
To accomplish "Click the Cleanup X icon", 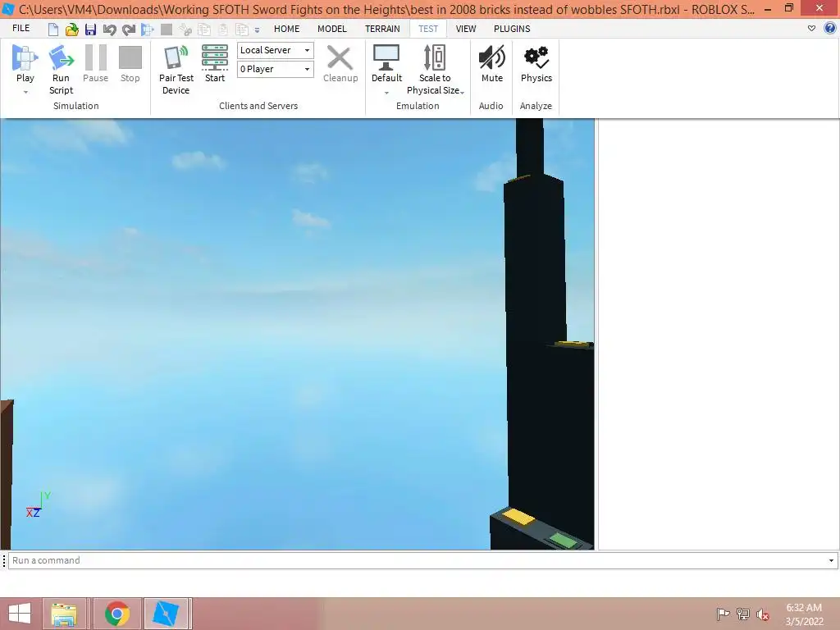I will click(340, 58).
